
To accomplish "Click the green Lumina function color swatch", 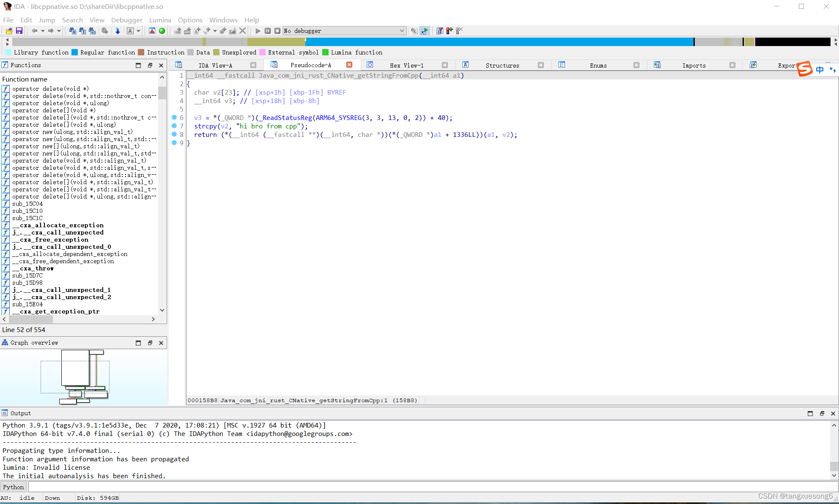I will tap(325, 52).
